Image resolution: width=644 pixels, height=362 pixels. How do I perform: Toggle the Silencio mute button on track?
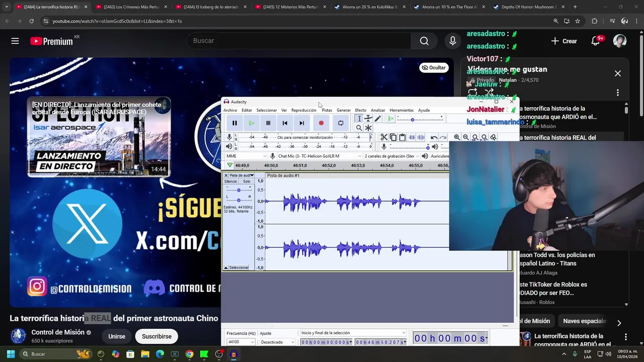tap(230, 182)
